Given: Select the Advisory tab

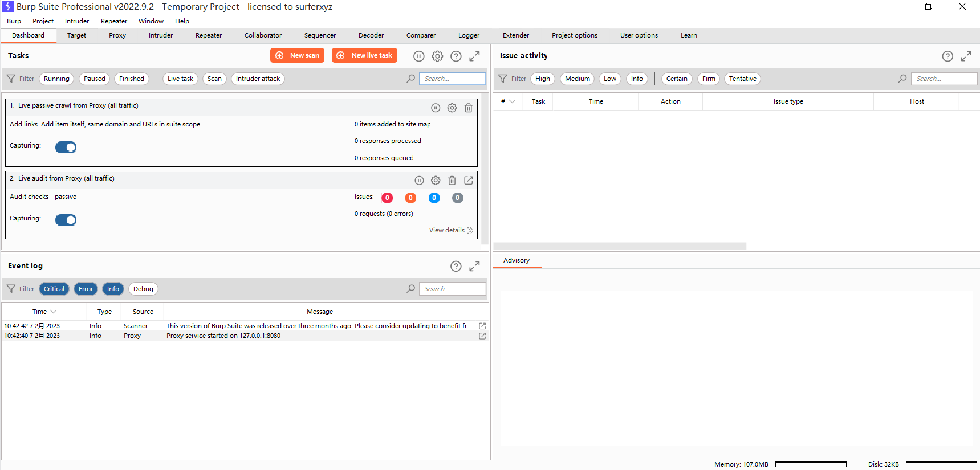Looking at the screenshot, I should click(517, 260).
